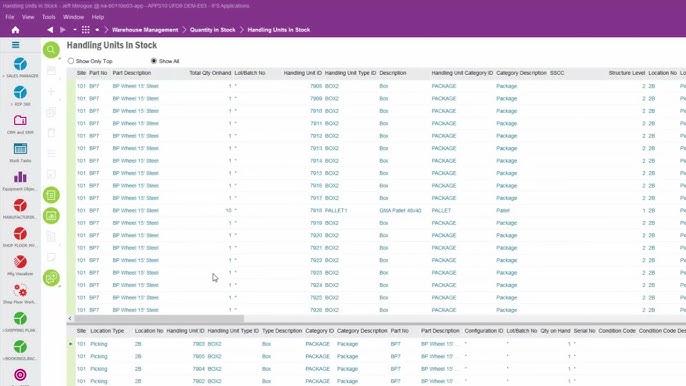The width and height of the screenshot is (686, 386).
Task: Open the View menu
Action: [x=28, y=17]
